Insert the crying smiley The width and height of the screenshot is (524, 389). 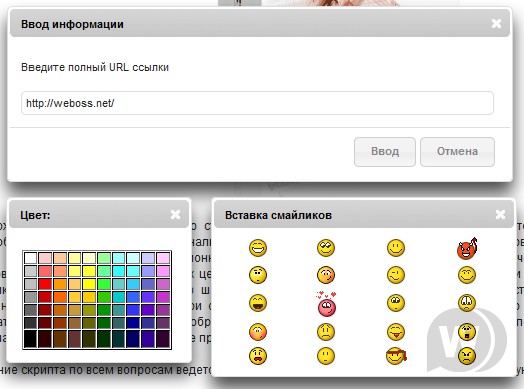(x=467, y=303)
